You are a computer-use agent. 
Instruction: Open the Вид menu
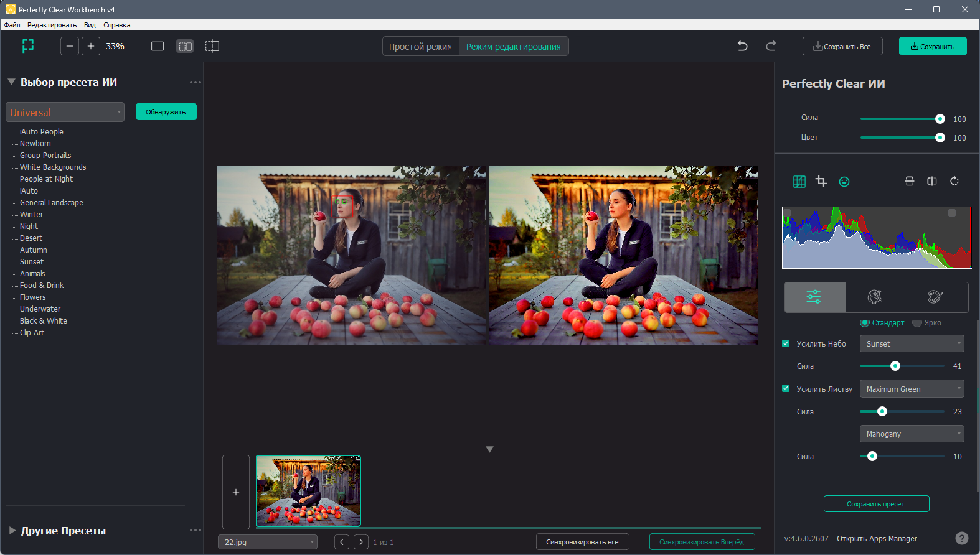click(x=90, y=25)
